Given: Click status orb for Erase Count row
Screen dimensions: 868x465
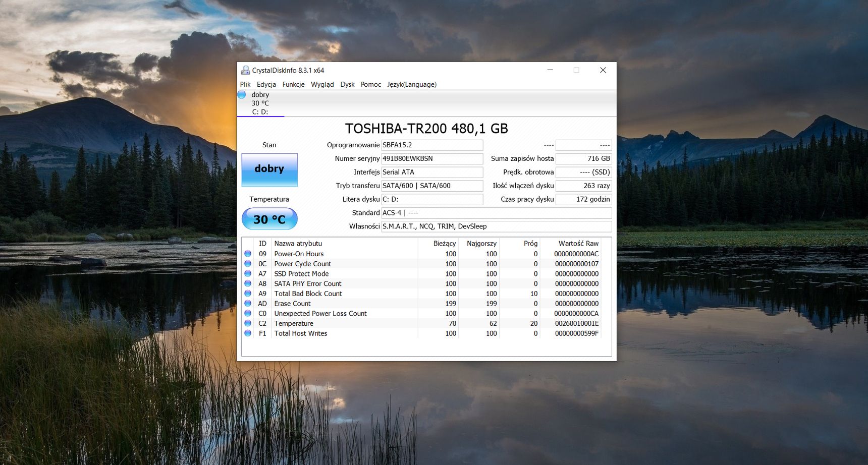Looking at the screenshot, I should click(x=248, y=304).
